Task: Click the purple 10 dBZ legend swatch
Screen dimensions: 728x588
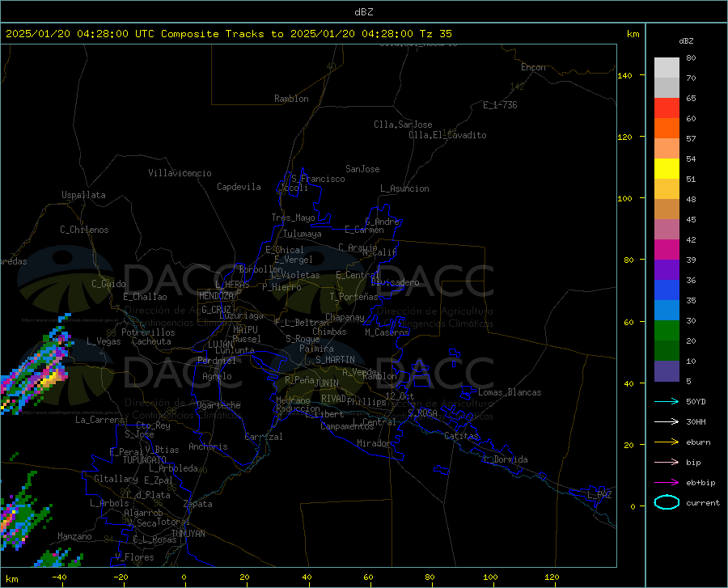Action: click(667, 370)
